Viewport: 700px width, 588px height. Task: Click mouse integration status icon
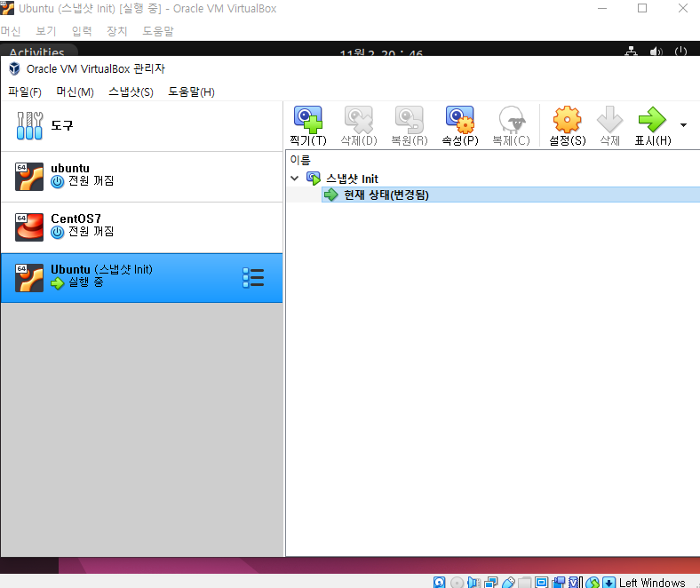coord(593,582)
